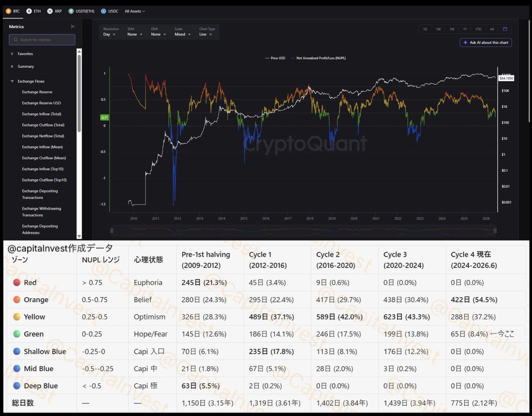
Task: Grab the right handle of range navigator
Action: pyautogui.click(x=495, y=230)
